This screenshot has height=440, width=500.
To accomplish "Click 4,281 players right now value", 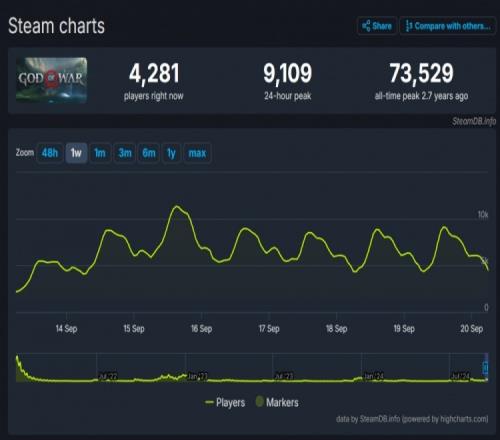I will click(x=154, y=73).
